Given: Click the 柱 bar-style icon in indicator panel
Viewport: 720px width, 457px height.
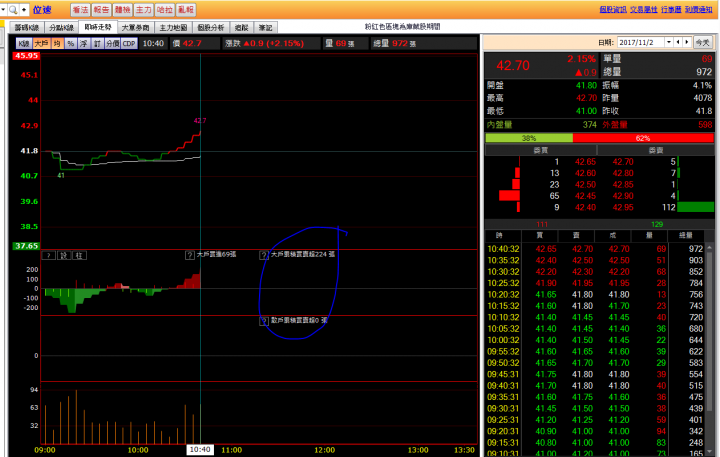Looking at the screenshot, I should [79, 255].
